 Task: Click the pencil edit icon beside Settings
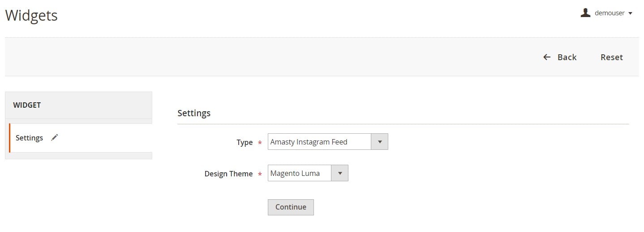[x=55, y=138]
